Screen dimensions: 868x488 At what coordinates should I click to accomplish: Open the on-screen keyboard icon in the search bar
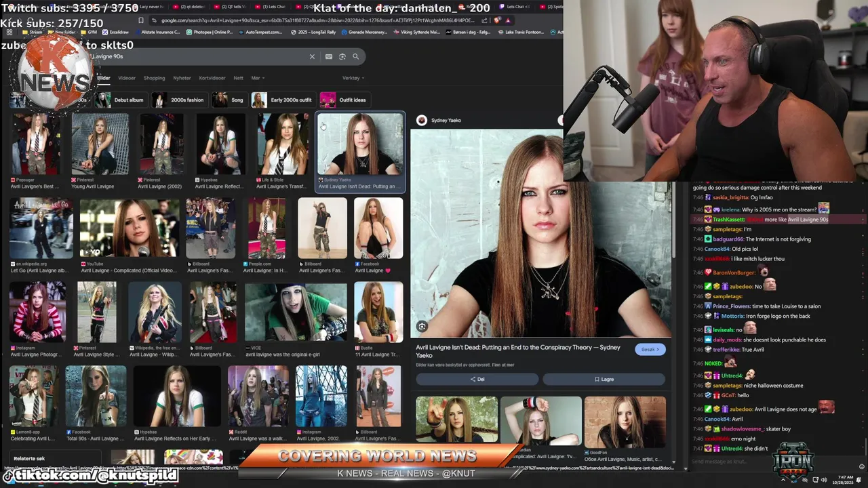(x=329, y=56)
